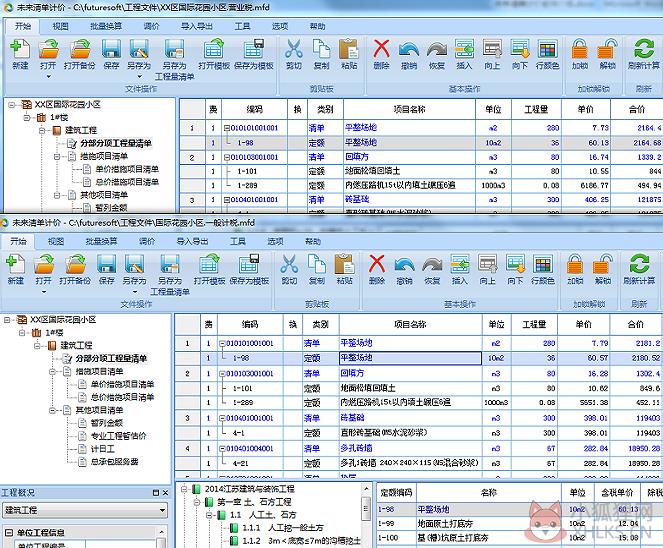Collapse 其他项目清单 node in lower window tree
Screen dimensions: 663x548
pos(53,410)
